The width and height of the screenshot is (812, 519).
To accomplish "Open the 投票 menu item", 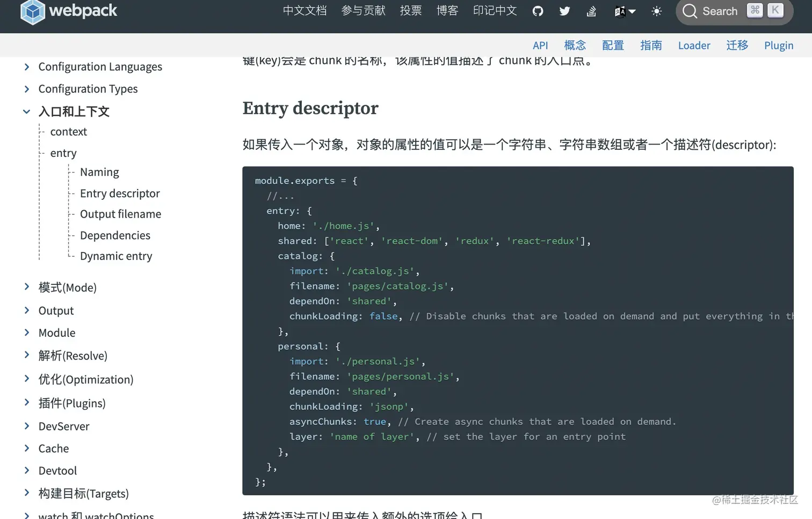I will (411, 11).
